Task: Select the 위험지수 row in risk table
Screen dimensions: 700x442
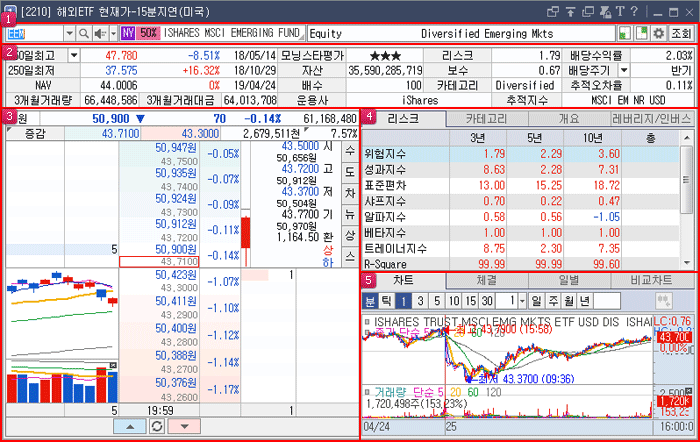Action: tap(521, 154)
